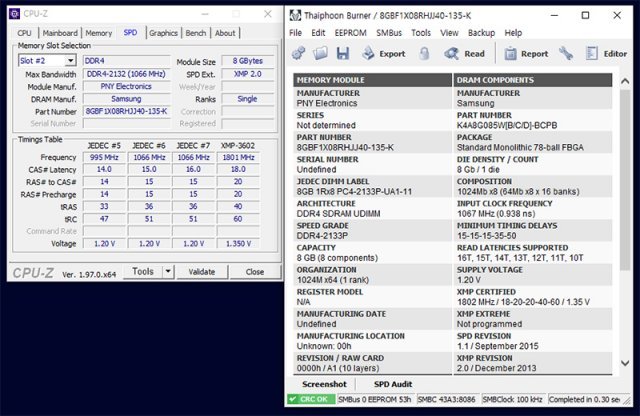Click the wrench tool icon
This screenshot has height=416, width=640.
click(566, 53)
